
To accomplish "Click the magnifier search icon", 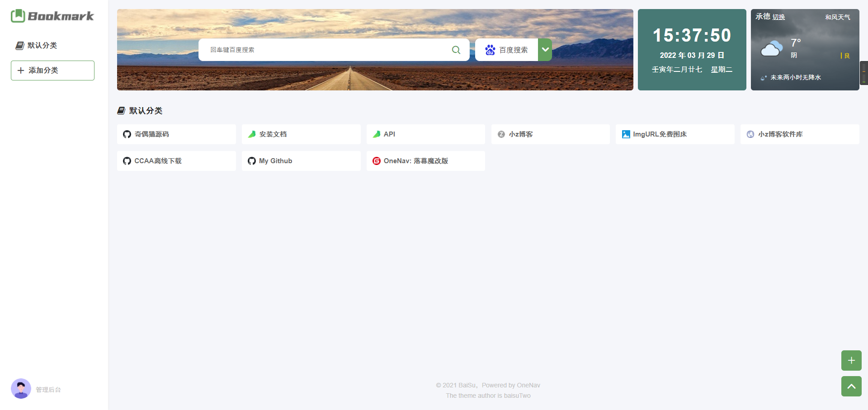I will click(456, 50).
